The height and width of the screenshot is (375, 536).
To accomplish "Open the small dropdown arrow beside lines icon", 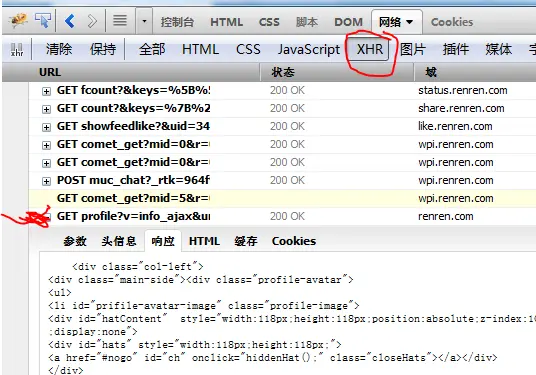I will [x=144, y=21].
